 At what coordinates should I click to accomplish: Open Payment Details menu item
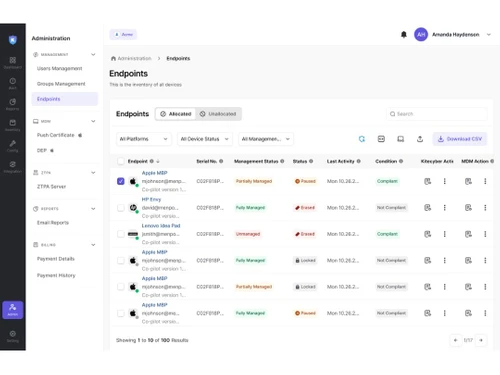[56, 259]
